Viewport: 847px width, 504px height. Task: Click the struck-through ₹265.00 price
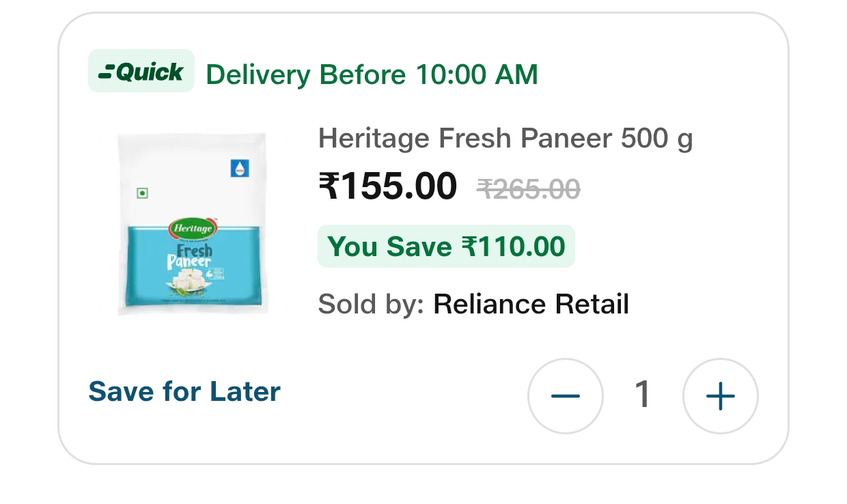point(529,189)
